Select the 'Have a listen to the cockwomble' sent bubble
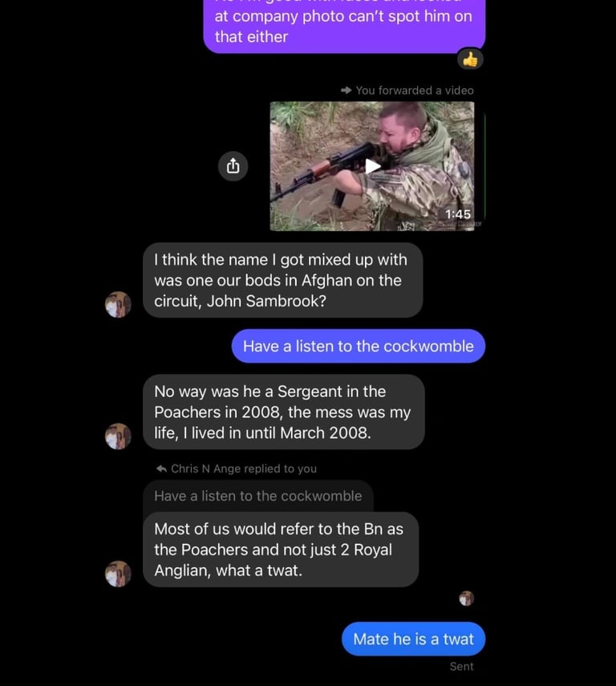The width and height of the screenshot is (616, 686). pyautogui.click(x=359, y=346)
